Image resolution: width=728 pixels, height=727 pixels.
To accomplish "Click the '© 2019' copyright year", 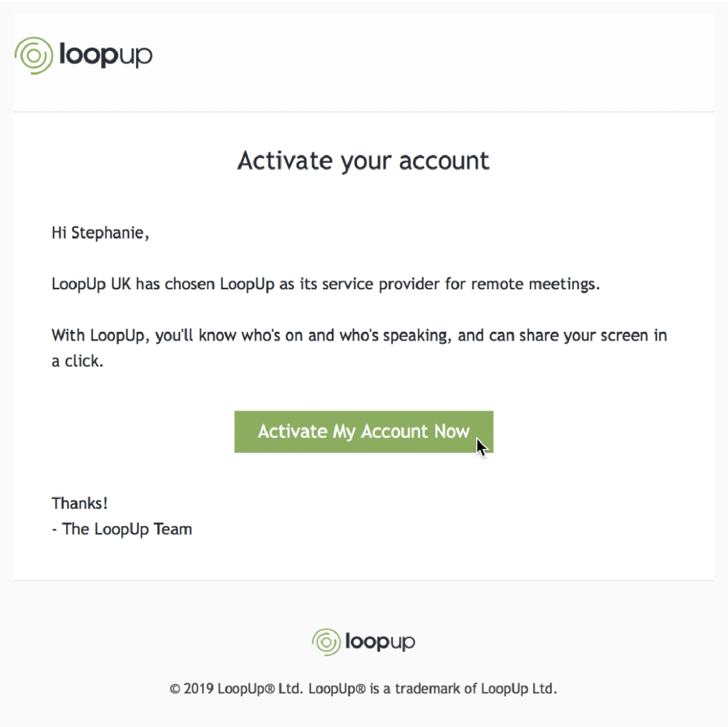I will pos(192,688).
